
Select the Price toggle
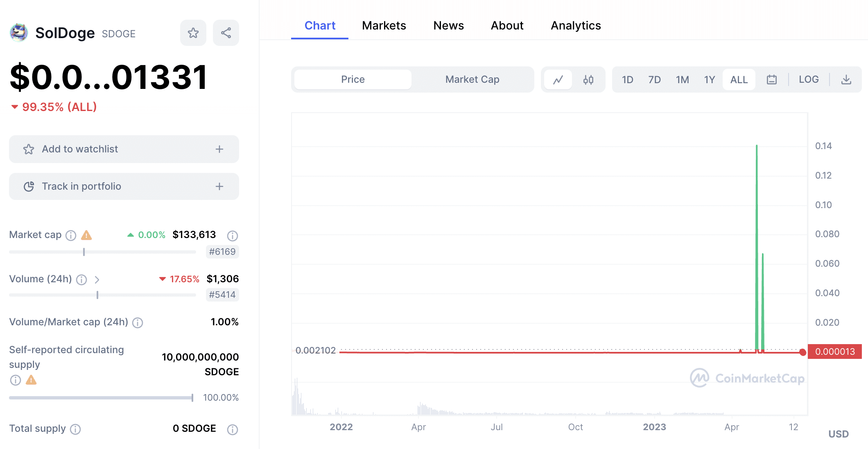click(x=353, y=79)
